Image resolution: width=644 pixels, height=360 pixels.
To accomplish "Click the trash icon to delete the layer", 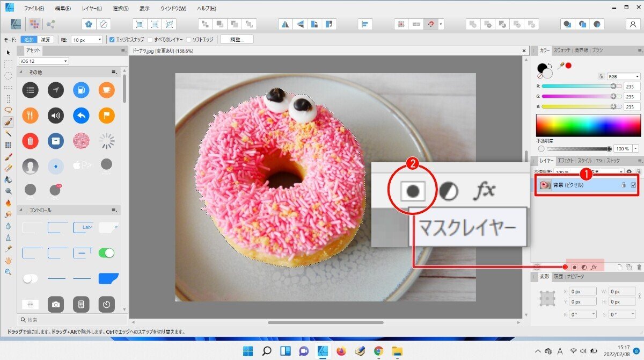I will tap(640, 267).
